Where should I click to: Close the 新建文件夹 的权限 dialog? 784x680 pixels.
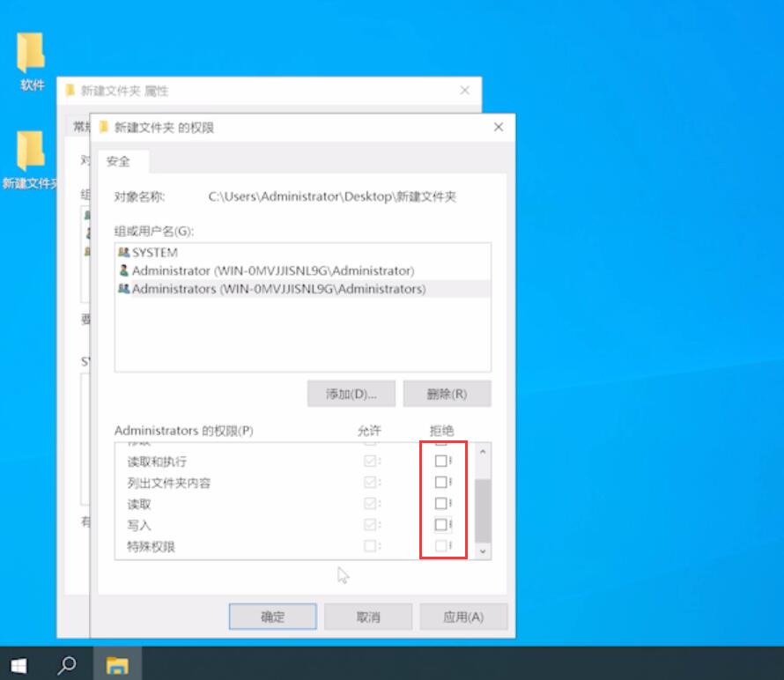(499, 127)
